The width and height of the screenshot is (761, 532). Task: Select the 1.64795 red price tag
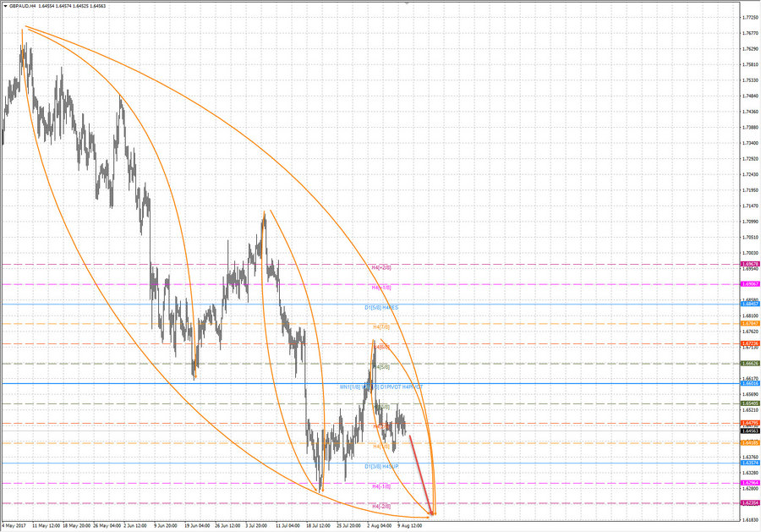tap(750, 423)
